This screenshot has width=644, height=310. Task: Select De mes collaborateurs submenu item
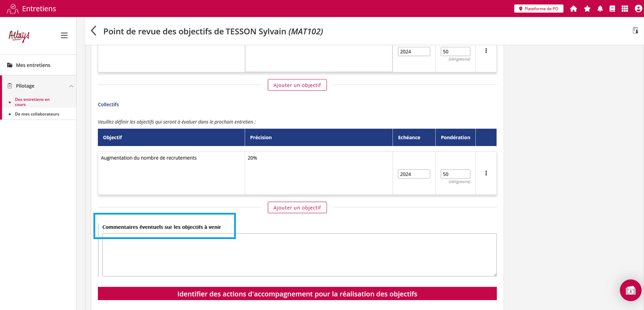[x=37, y=114]
